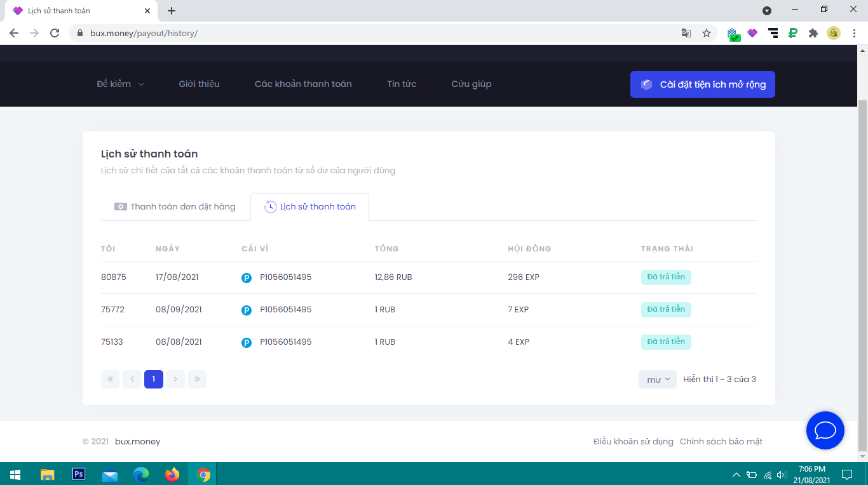Show hidden system tray icons
Viewport: 868px width, 485px height.
(736, 474)
